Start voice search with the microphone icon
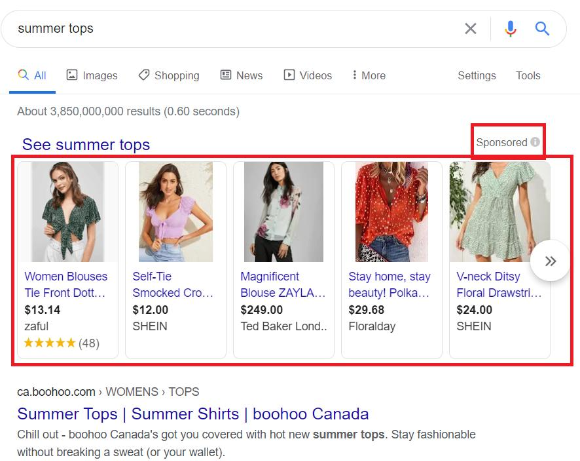 tap(510, 28)
